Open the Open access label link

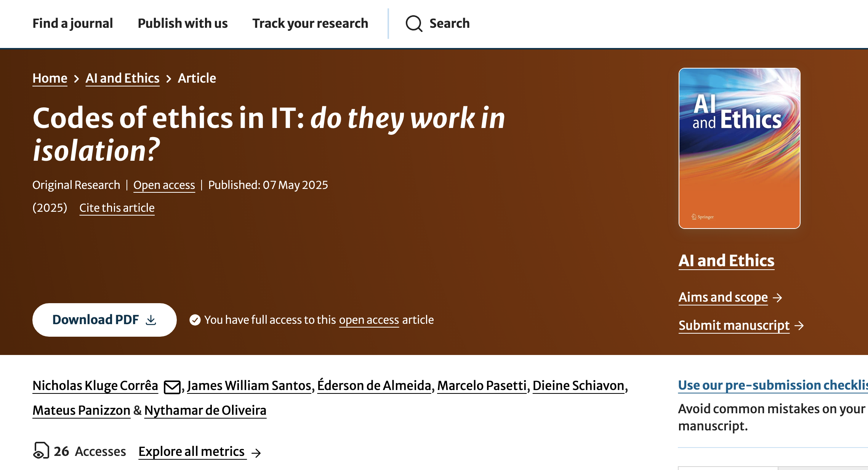164,185
